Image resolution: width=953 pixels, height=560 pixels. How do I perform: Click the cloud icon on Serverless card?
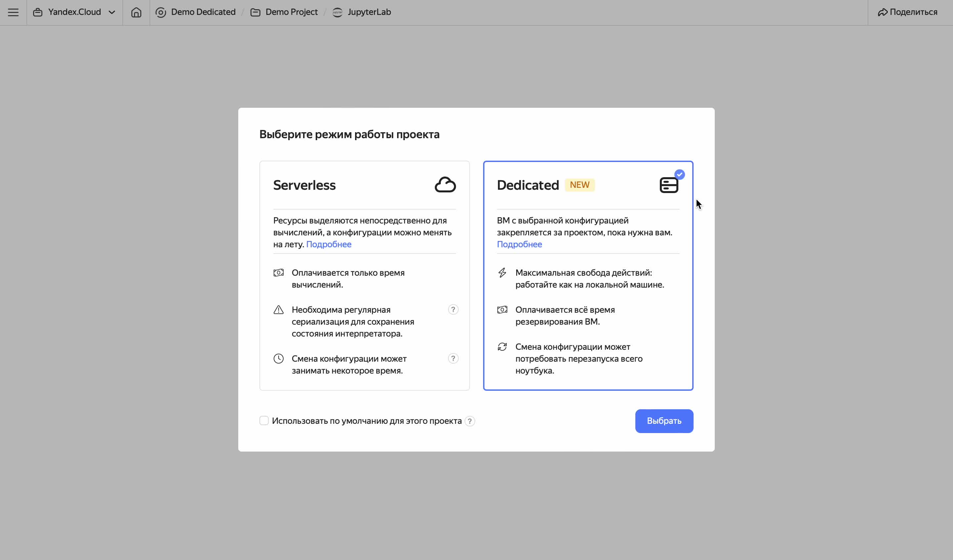point(445,185)
